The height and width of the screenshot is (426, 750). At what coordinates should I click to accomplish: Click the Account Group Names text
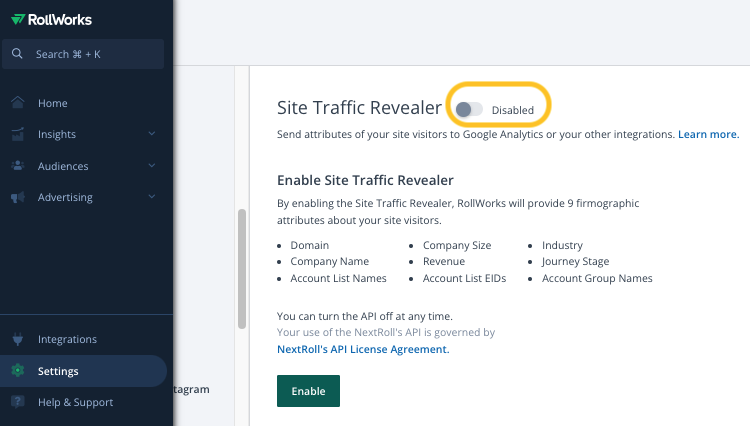point(597,278)
